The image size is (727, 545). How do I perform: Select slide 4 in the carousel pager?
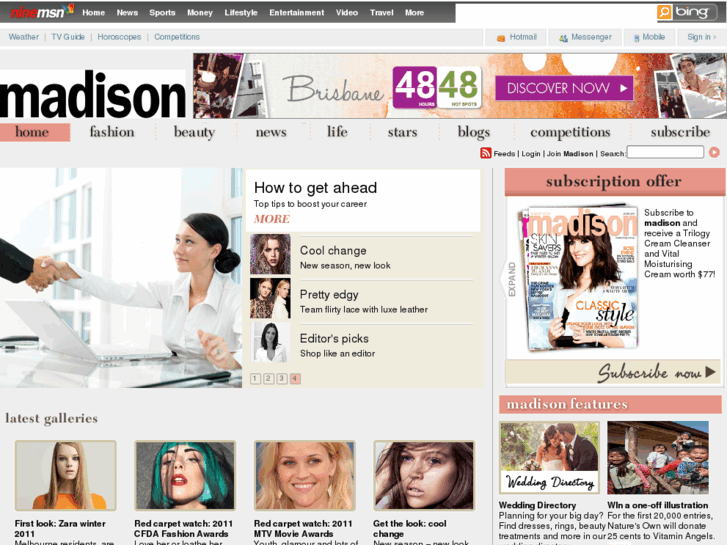[x=295, y=378]
